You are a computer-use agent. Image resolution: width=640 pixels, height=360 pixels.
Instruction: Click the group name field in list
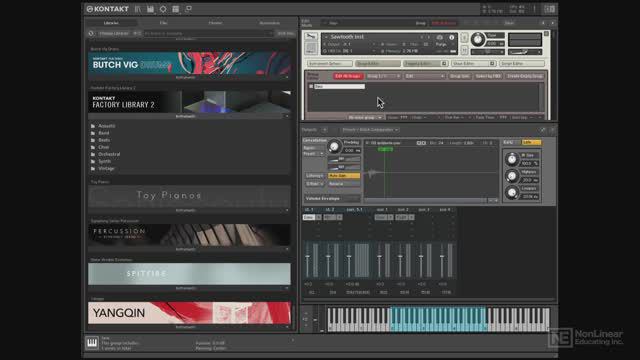[340, 87]
